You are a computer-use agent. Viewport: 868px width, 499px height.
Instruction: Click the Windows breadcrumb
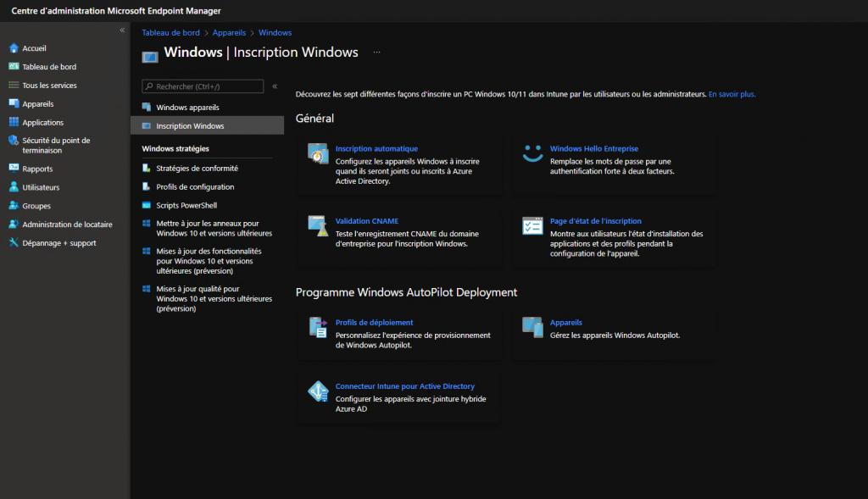tap(275, 33)
